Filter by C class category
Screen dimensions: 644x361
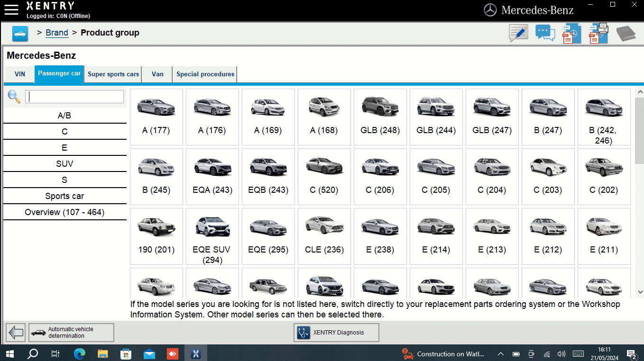click(x=64, y=132)
